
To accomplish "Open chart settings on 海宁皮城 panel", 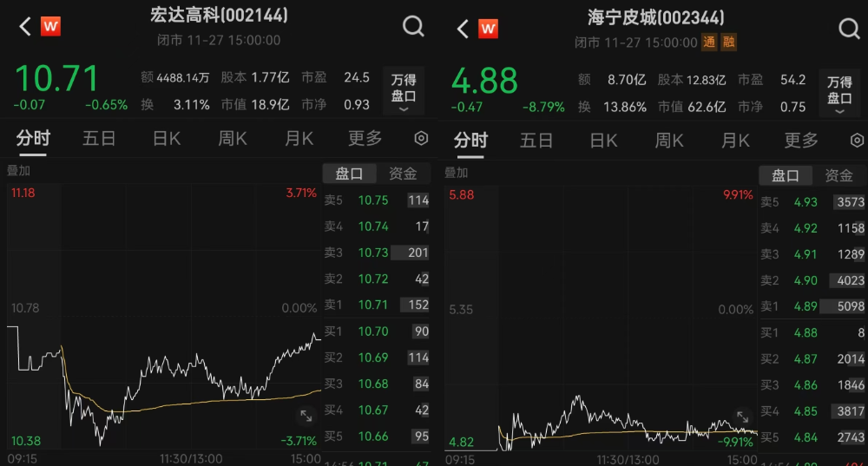I will 857,140.
